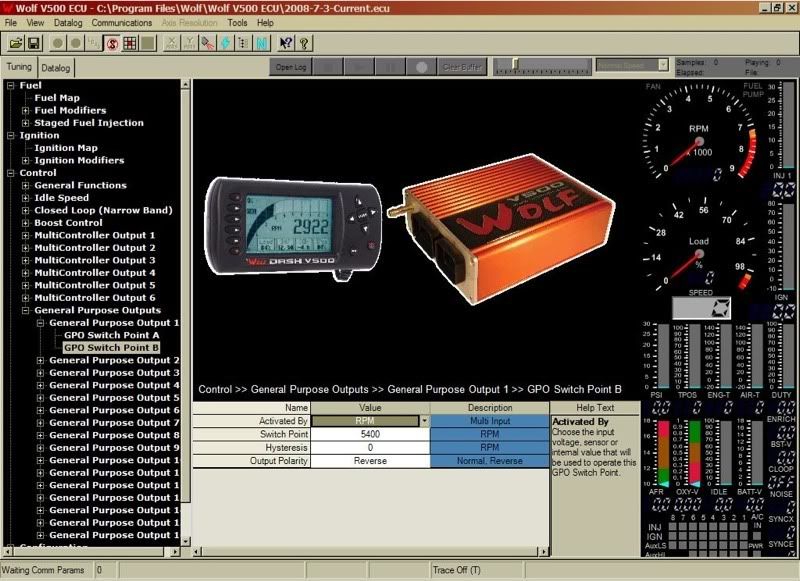Screen dimensions: 800x581
Task: Save the file using the floppy disk icon
Action: [34, 43]
